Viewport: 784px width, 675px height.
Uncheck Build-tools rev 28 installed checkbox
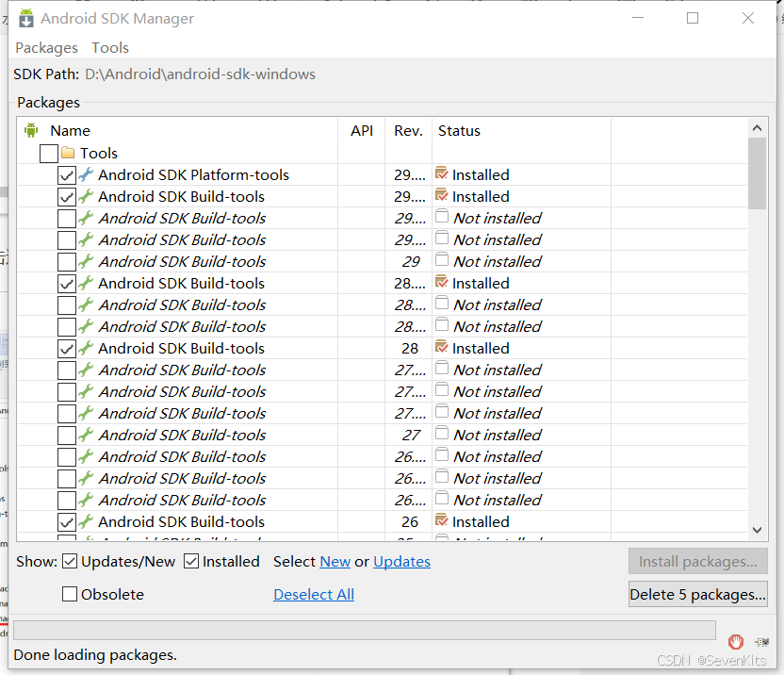click(x=67, y=349)
